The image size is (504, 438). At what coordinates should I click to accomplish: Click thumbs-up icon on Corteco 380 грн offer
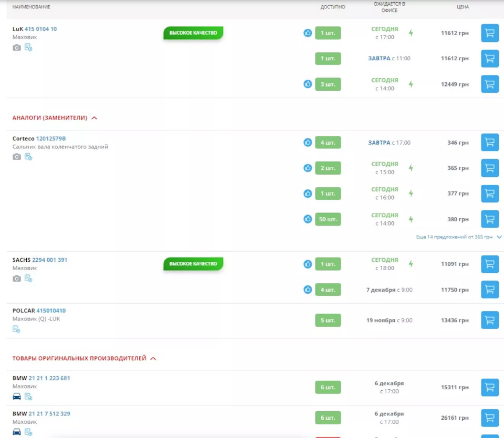point(308,219)
